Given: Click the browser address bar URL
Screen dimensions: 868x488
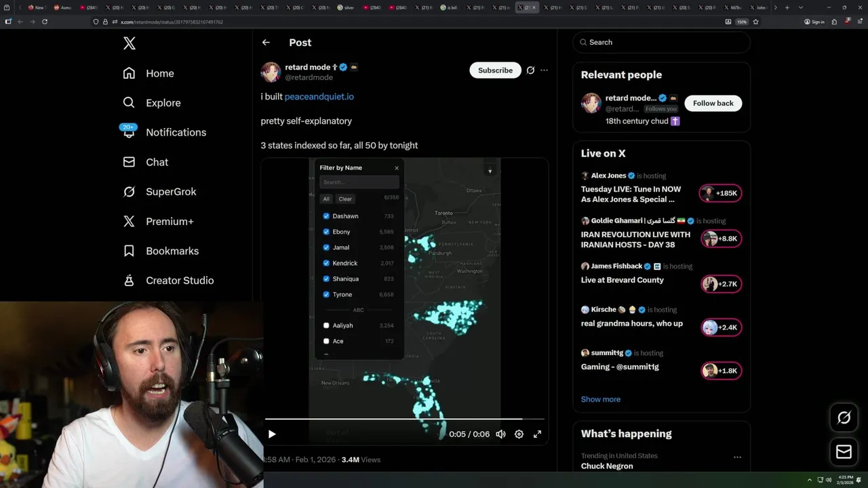Looking at the screenshot, I should pyautogui.click(x=172, y=22).
